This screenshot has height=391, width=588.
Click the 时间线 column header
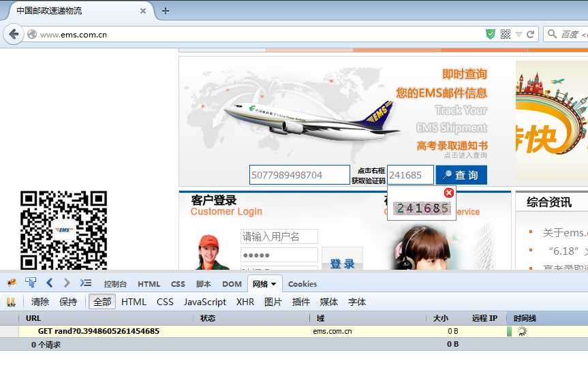point(548,318)
